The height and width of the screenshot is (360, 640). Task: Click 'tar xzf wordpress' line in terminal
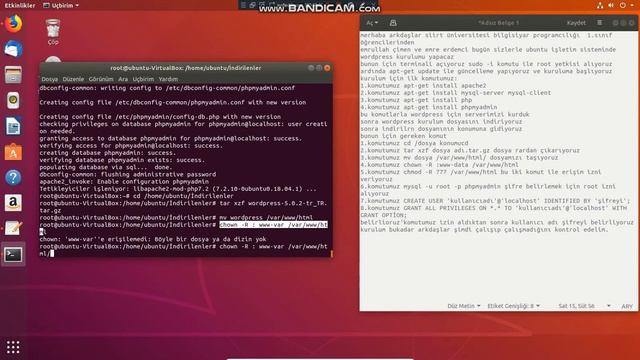tap(184, 207)
